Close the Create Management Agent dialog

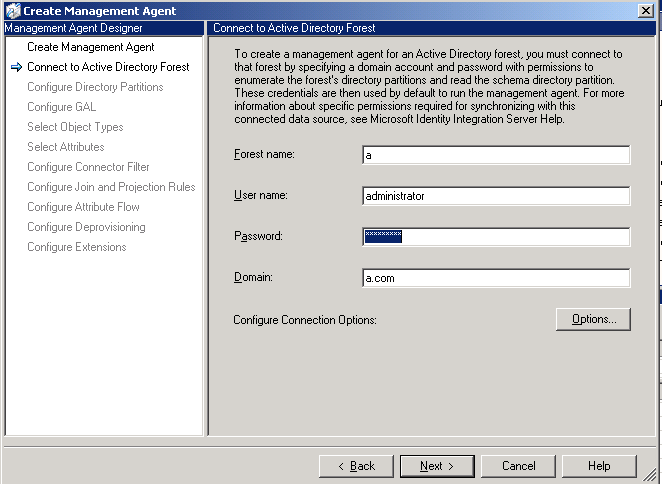coord(646,11)
